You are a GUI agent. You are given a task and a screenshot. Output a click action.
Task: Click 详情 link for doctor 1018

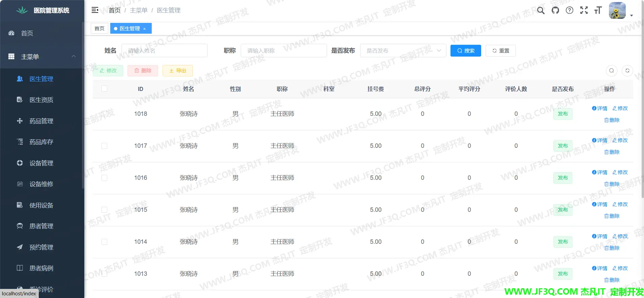[x=599, y=108]
